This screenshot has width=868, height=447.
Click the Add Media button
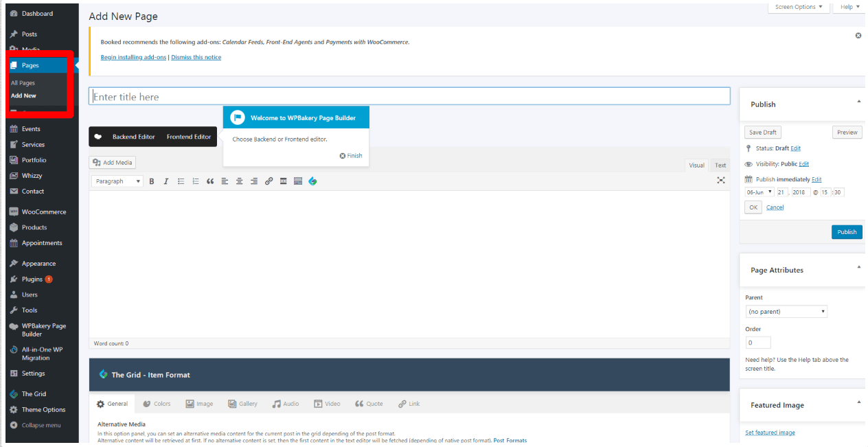113,163
